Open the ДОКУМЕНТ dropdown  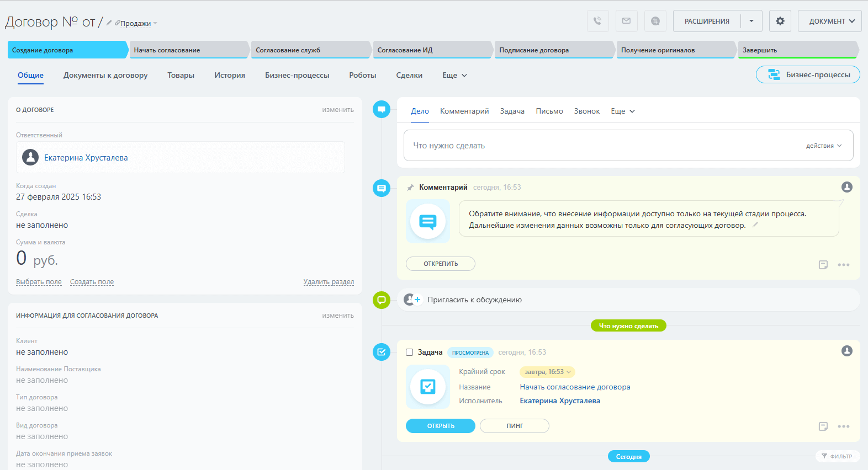click(x=829, y=21)
